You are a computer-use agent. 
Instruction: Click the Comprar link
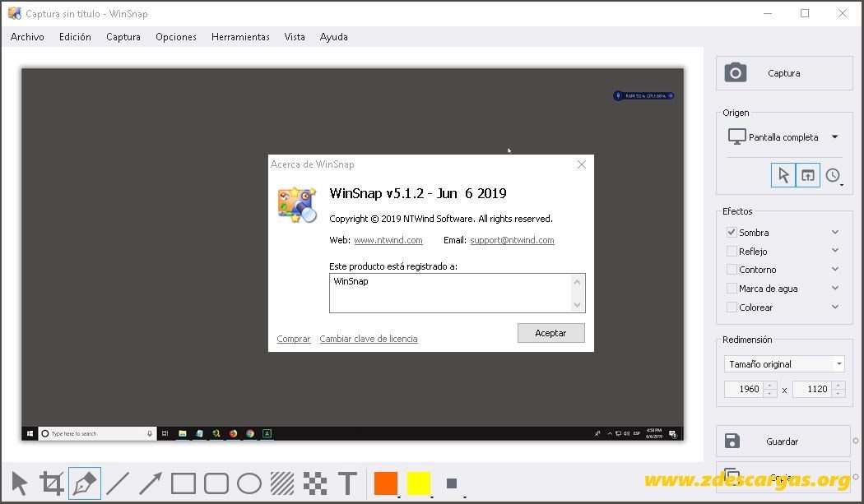click(x=293, y=339)
